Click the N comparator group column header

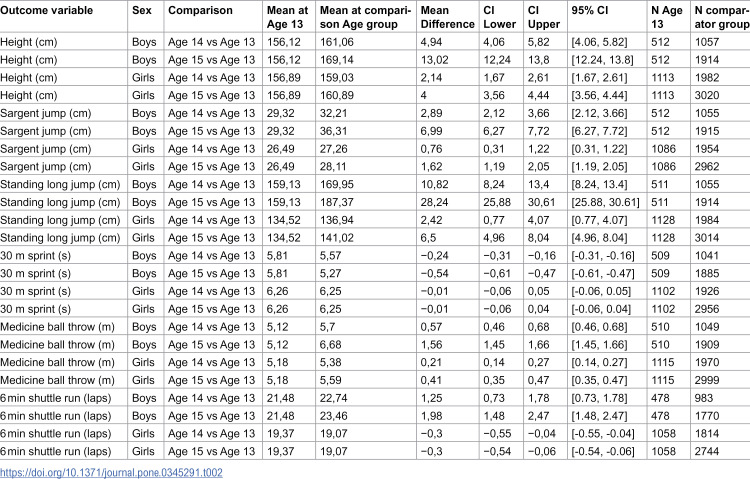click(x=722, y=17)
